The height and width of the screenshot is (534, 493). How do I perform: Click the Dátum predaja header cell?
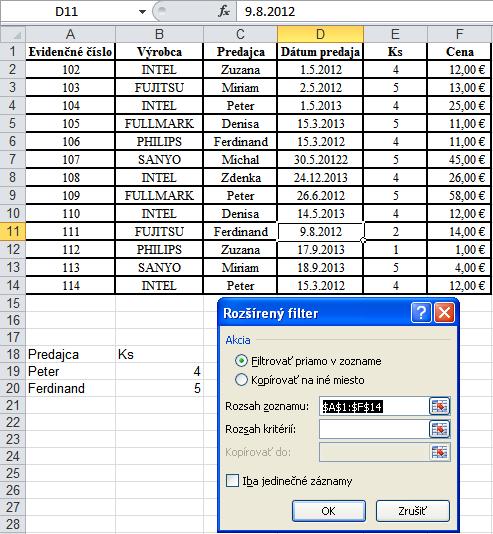(320, 52)
